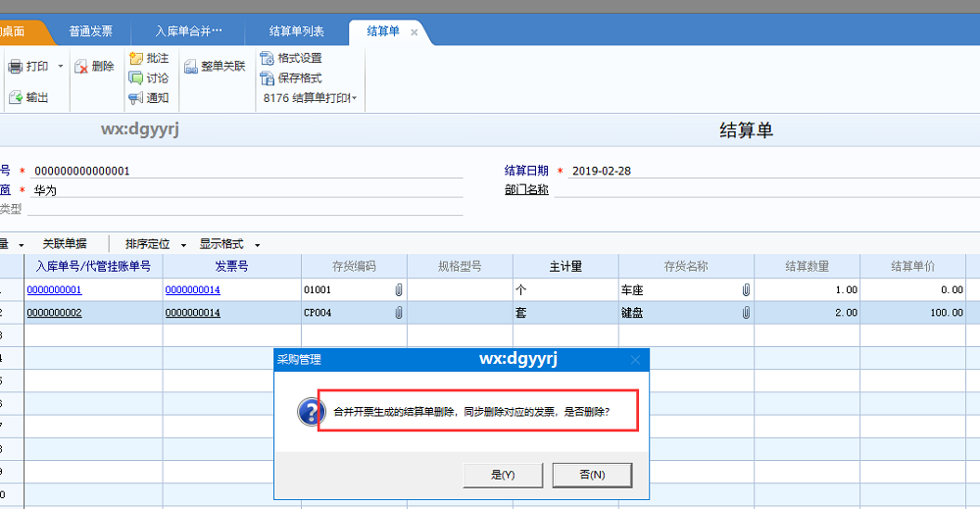
Task: Click 是(Y) to confirm deletion
Action: click(x=503, y=476)
